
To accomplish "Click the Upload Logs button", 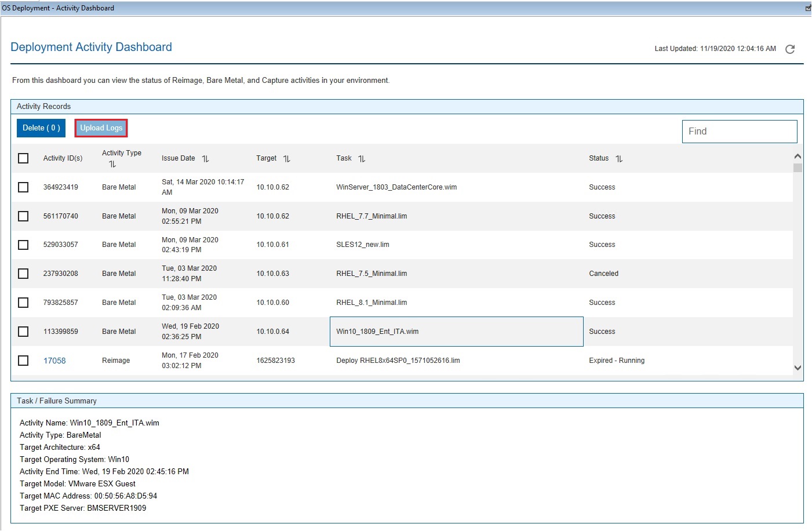I will [101, 128].
